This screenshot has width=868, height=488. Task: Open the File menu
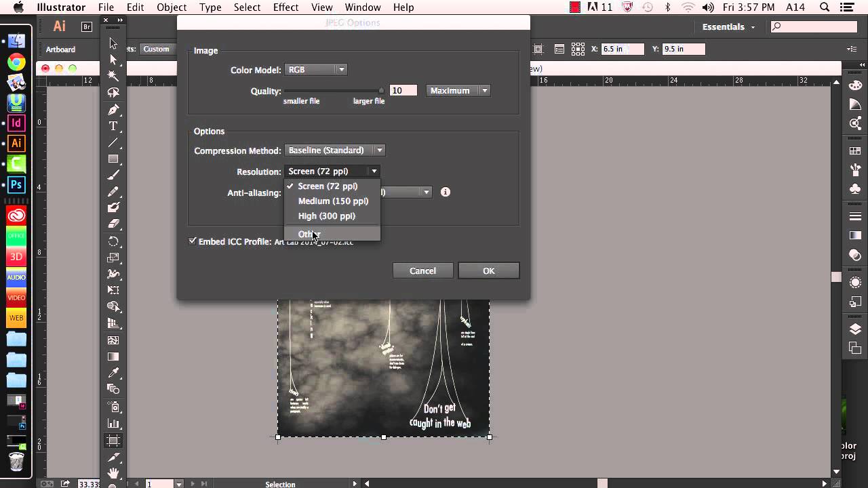point(106,7)
